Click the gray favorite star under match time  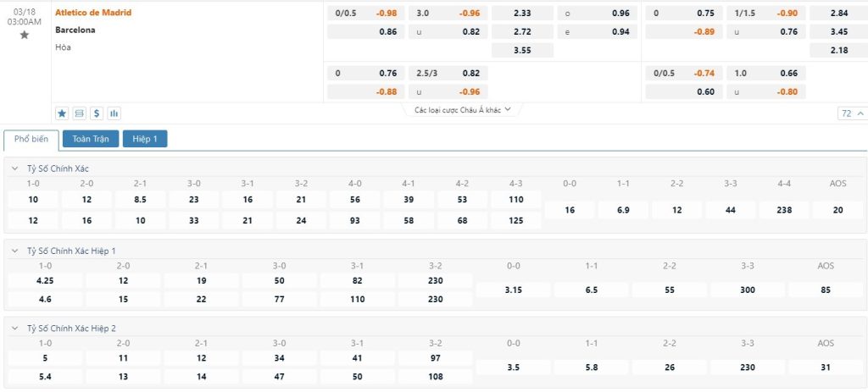(25, 35)
